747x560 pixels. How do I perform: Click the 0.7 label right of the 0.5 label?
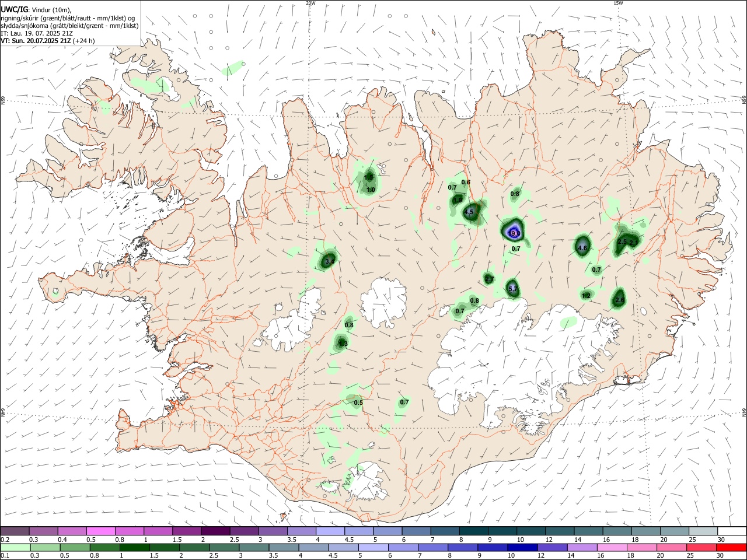click(404, 402)
